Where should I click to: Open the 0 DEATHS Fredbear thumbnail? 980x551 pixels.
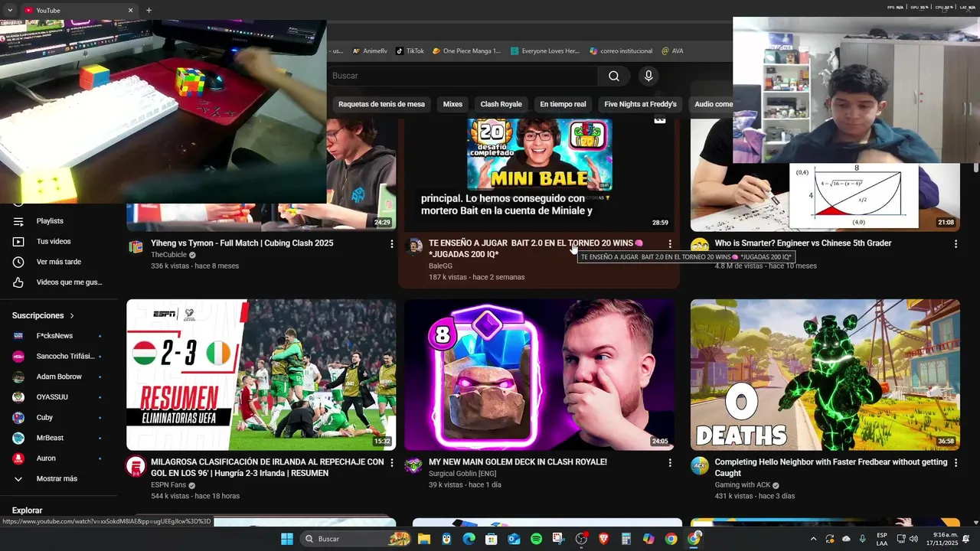tap(825, 374)
